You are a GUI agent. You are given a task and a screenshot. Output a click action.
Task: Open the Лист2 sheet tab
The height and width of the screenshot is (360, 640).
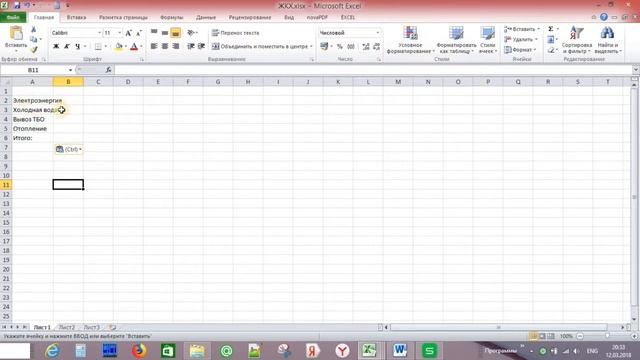tap(67, 327)
